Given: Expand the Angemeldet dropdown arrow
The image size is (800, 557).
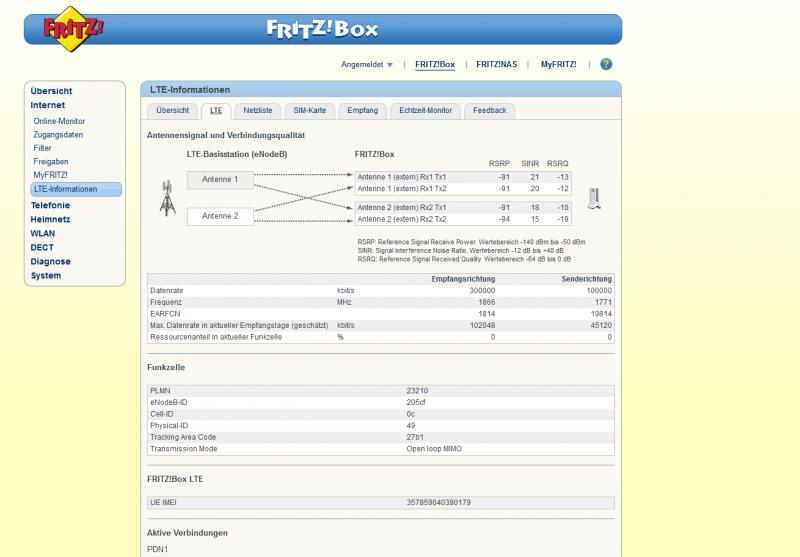Looking at the screenshot, I should click(390, 65).
